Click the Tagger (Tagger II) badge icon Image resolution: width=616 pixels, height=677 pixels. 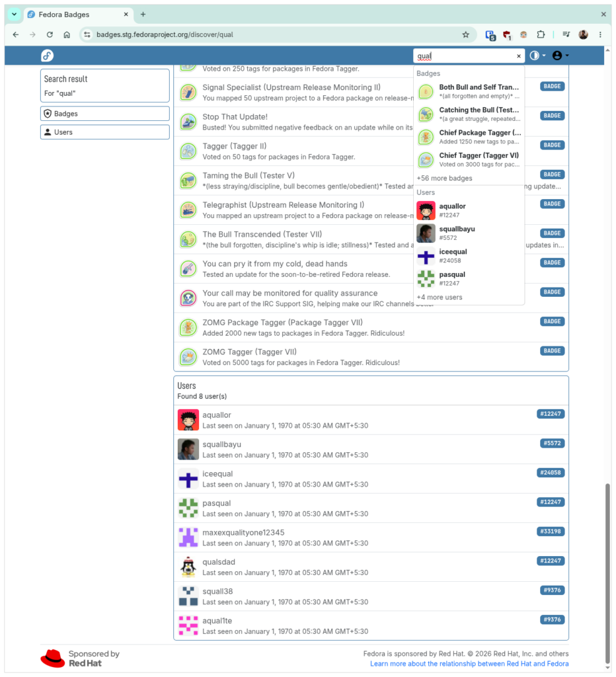(188, 151)
